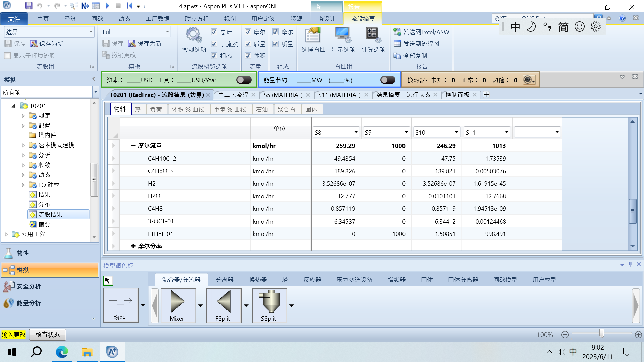Toggle the 子流股 checkbox
Viewport: 644px width, 362px height.
[x=214, y=44]
